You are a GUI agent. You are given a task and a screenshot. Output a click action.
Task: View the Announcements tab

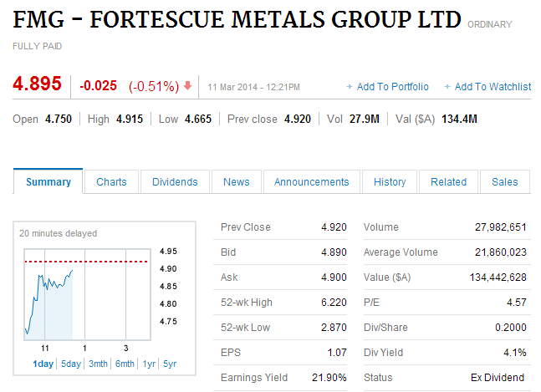tap(311, 182)
